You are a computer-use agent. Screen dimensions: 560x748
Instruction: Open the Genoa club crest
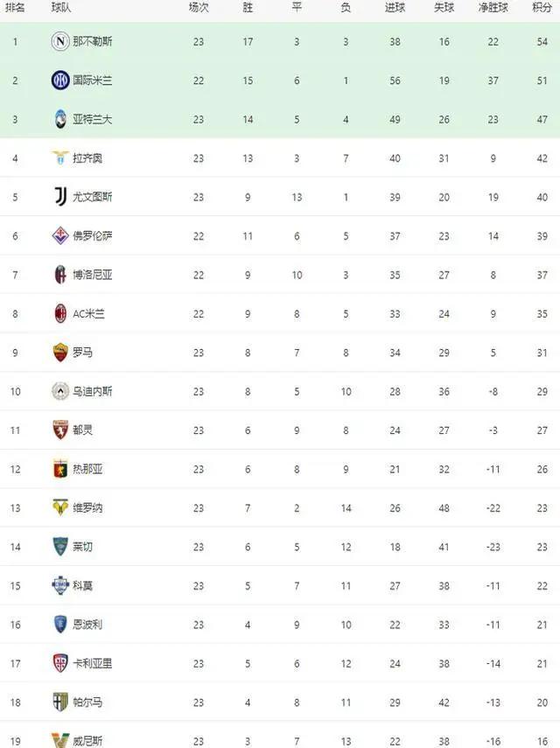coord(60,469)
